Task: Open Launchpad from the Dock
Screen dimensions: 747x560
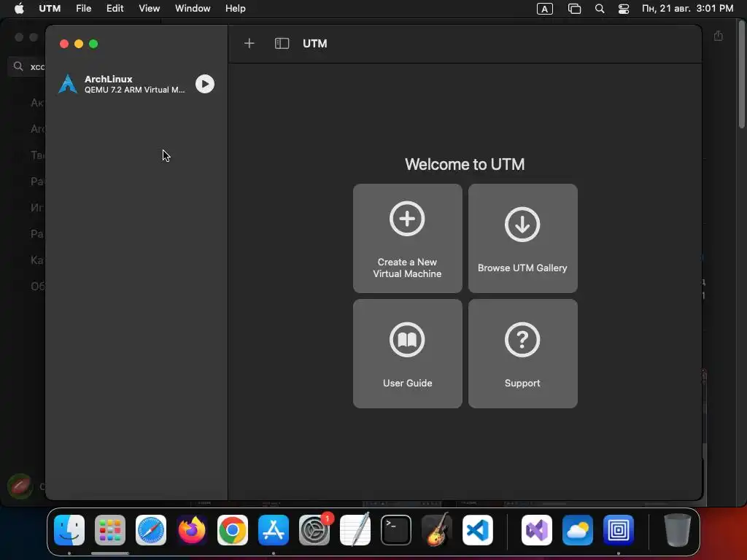Action: 110,530
